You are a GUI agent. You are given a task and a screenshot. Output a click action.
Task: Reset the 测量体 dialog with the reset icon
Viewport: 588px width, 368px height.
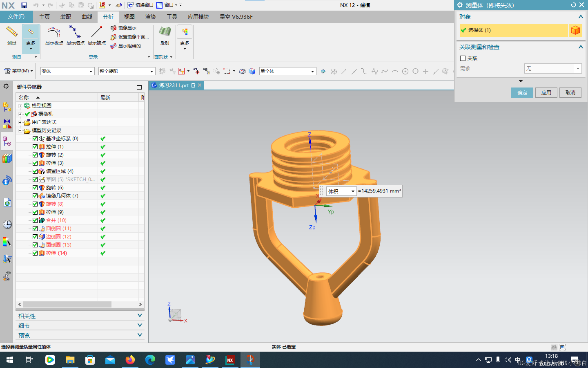[x=573, y=5]
